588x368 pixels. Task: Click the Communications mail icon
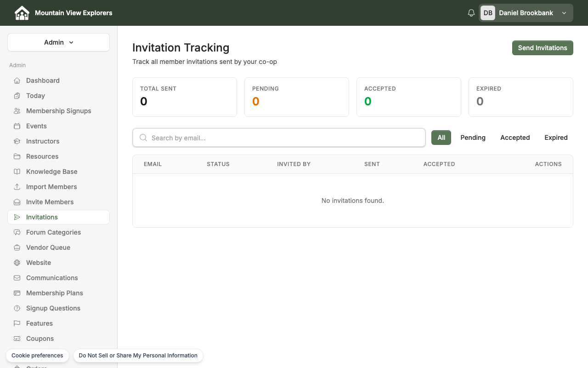coord(17,278)
